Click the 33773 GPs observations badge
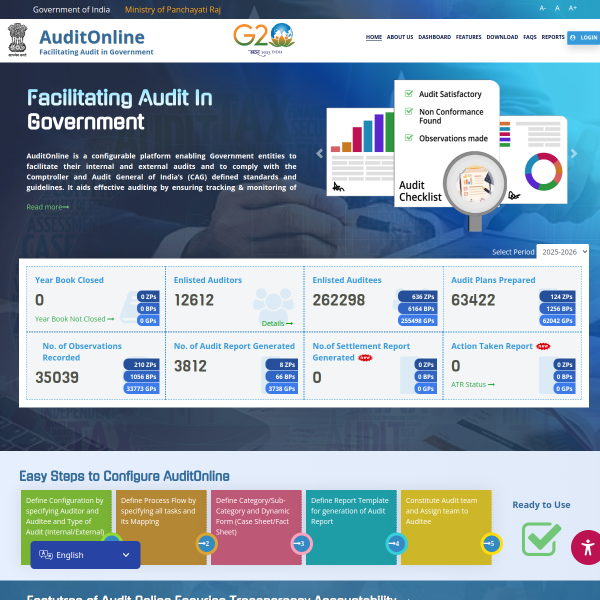600x600 pixels. pyautogui.click(x=142, y=389)
